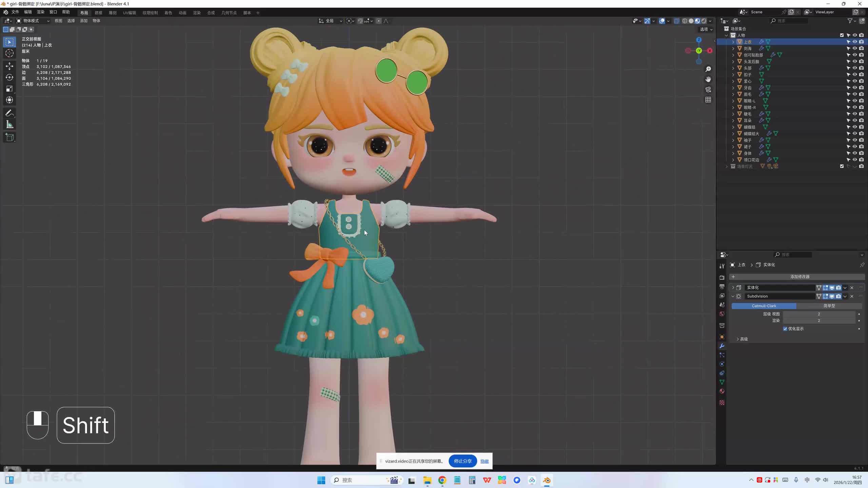The image size is (868, 488).
Task: Open the Material properties tab
Action: click(722, 391)
